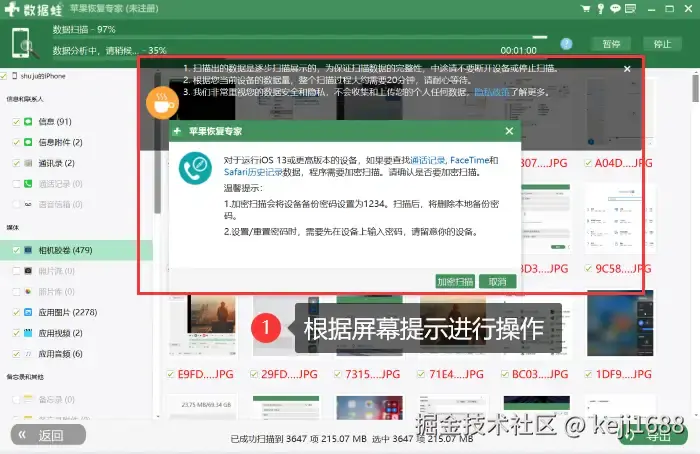This screenshot has height=454, width=700.
Task: Click the 通讯录 contacts icon
Action: (28, 163)
